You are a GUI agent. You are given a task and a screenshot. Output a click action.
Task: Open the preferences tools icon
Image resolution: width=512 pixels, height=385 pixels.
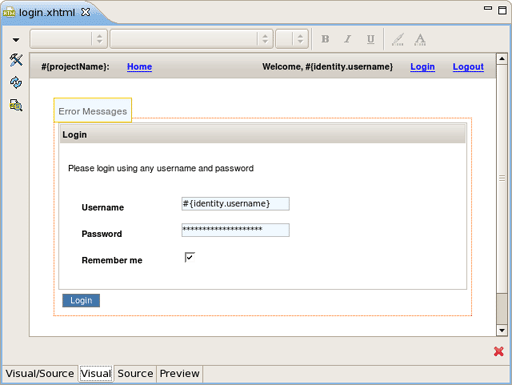[x=16, y=60]
